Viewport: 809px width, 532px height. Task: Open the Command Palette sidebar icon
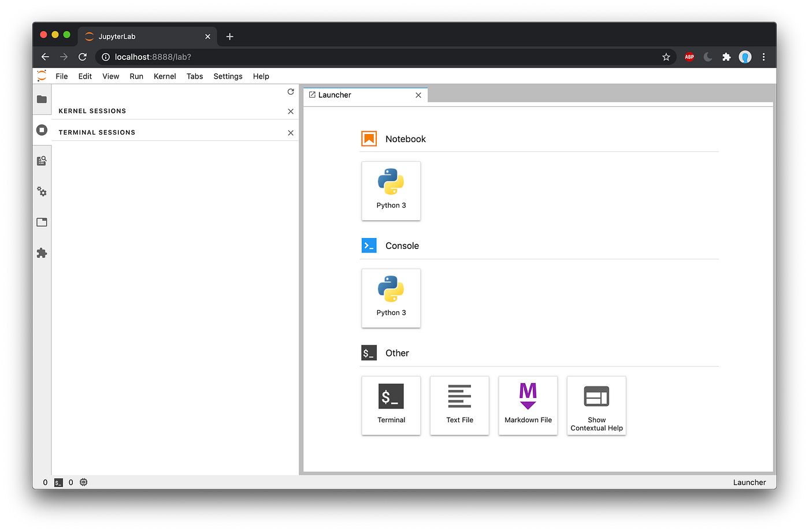(x=42, y=161)
